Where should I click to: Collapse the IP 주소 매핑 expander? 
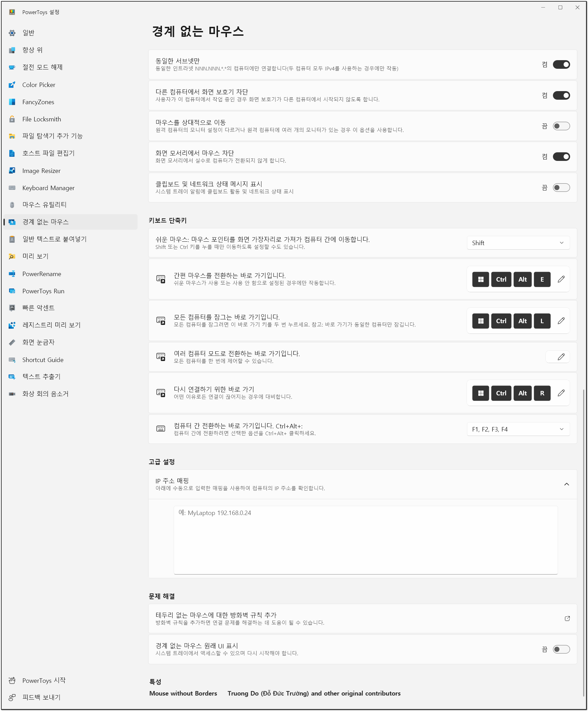coord(567,484)
